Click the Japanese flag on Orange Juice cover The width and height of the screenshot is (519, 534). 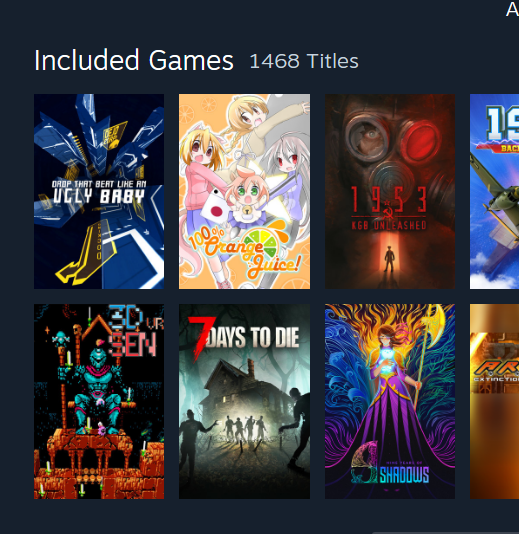[215, 206]
